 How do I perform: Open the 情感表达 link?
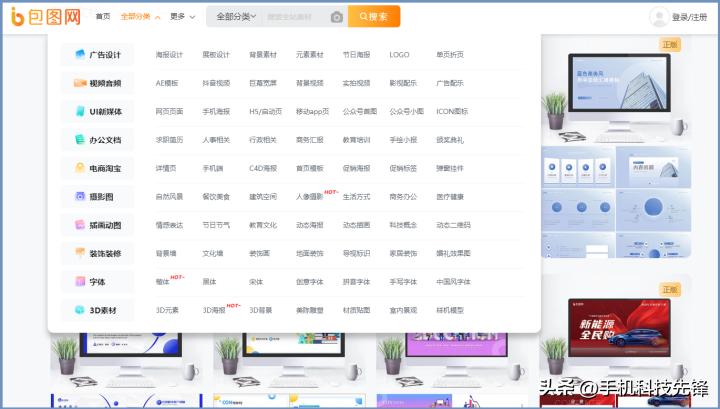point(169,225)
